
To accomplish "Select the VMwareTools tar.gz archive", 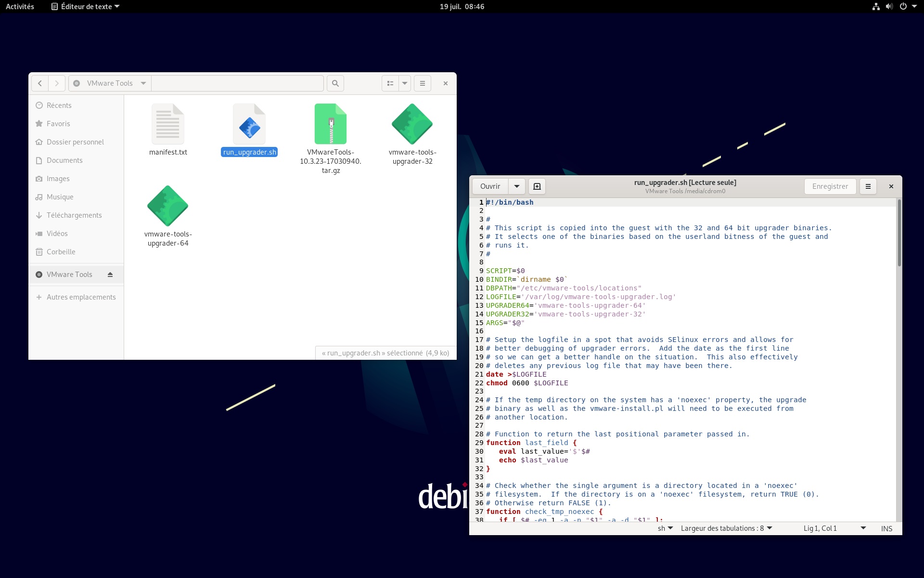I will [x=330, y=124].
